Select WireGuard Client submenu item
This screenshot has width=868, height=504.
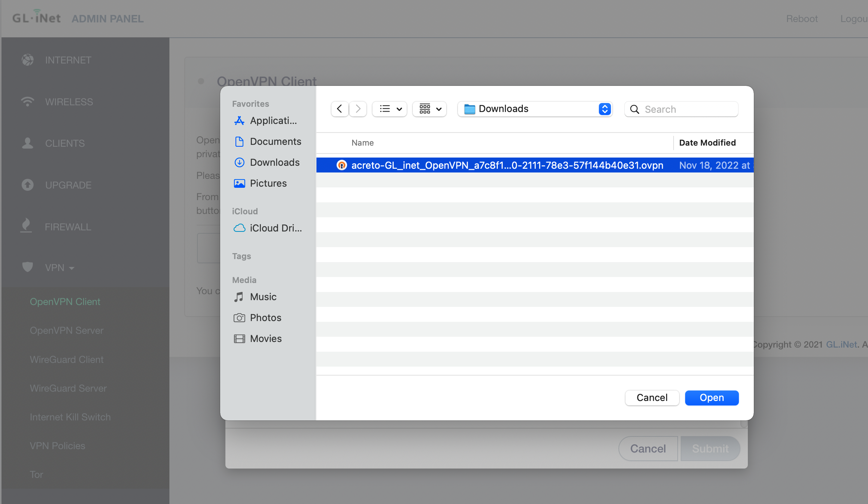click(67, 360)
